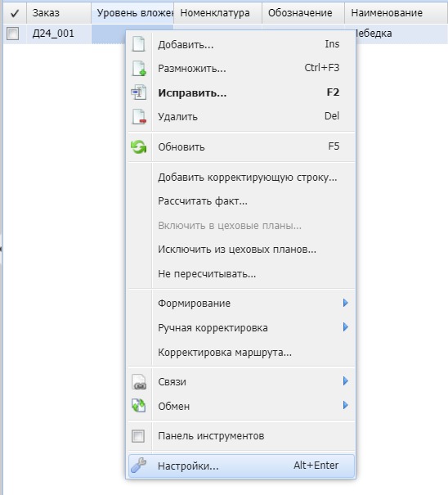Viewport: 448px width, 495px height.
Task: Toggle the Панель инструментов checkbox
Action: pos(138,436)
